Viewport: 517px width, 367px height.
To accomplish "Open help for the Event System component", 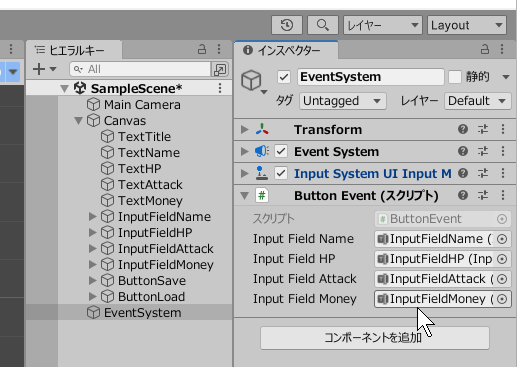I will [463, 151].
